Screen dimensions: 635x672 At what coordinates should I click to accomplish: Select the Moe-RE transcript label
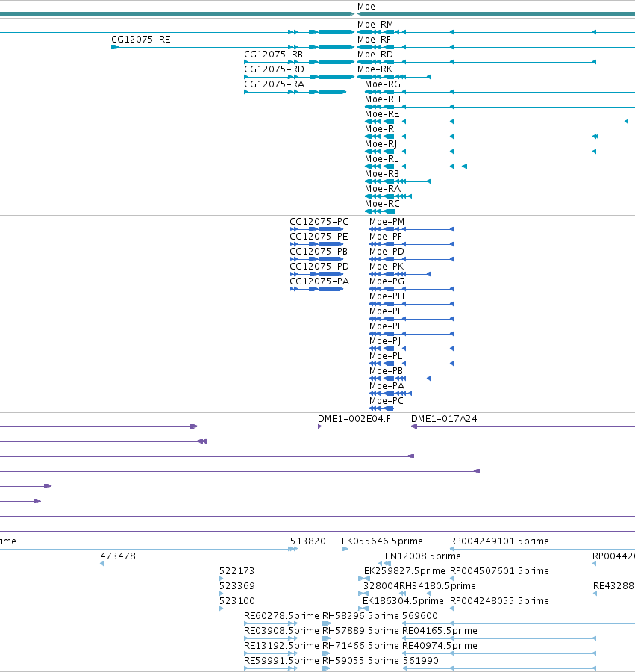click(x=382, y=114)
